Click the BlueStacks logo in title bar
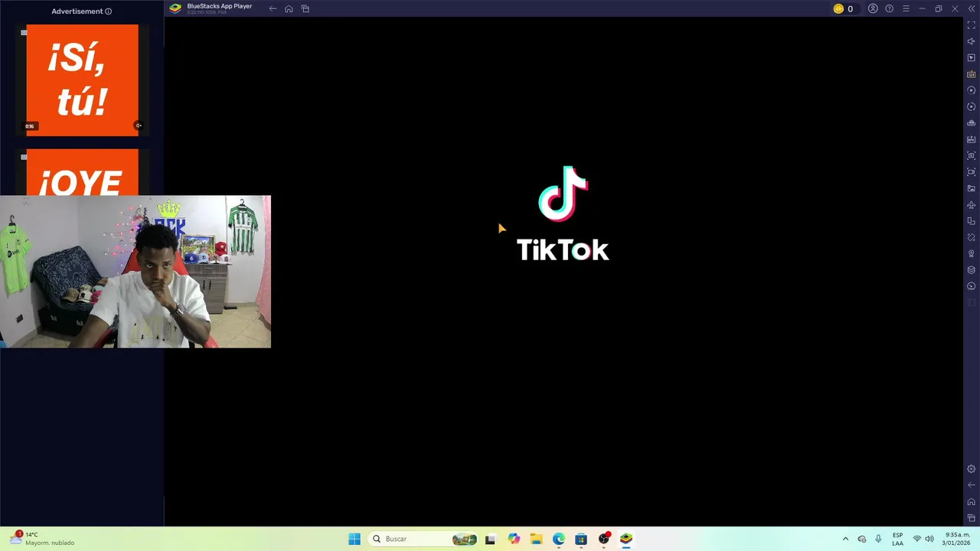 175,8
